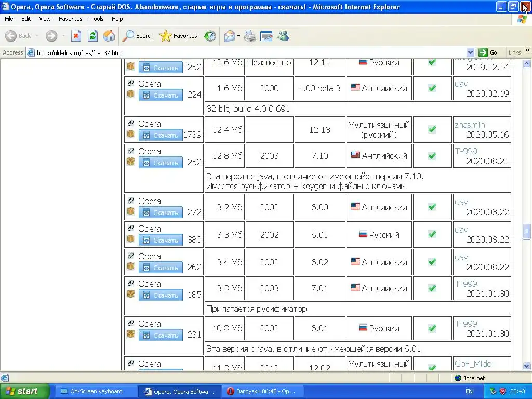Click the vertical scrollbar thumb

click(527, 232)
